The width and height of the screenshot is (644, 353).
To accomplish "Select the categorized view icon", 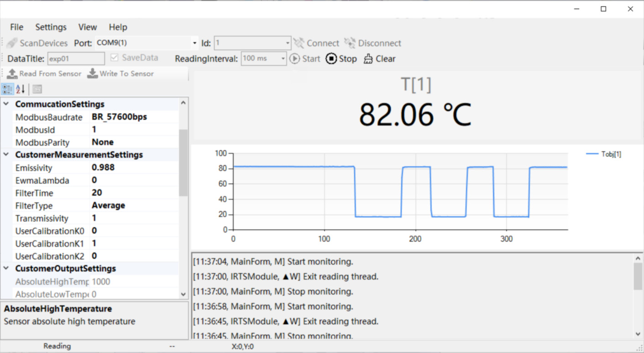I will tap(8, 89).
